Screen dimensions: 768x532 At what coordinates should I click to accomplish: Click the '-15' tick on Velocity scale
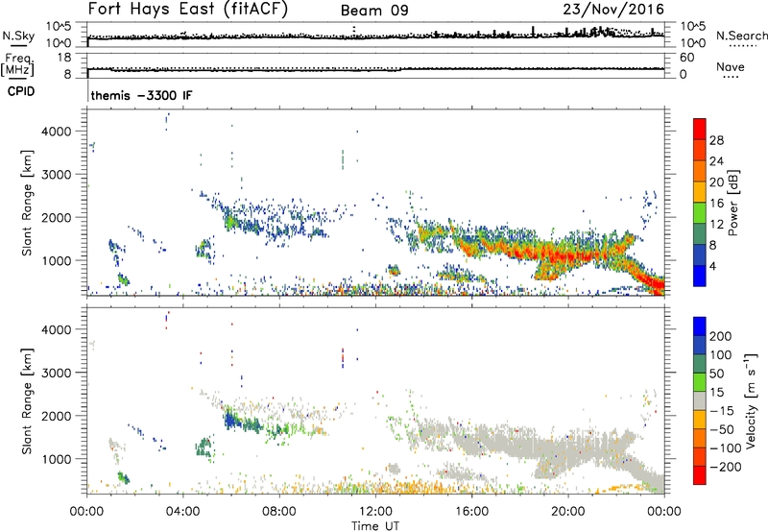(721, 411)
